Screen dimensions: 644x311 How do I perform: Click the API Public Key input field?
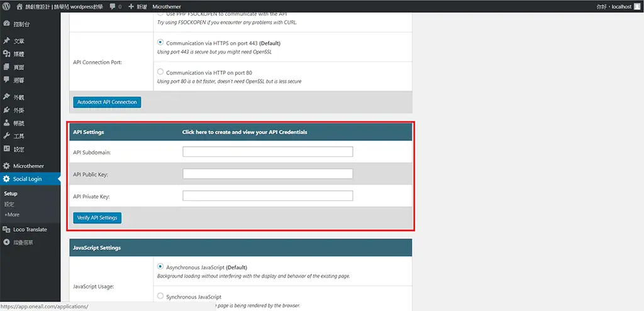point(268,174)
